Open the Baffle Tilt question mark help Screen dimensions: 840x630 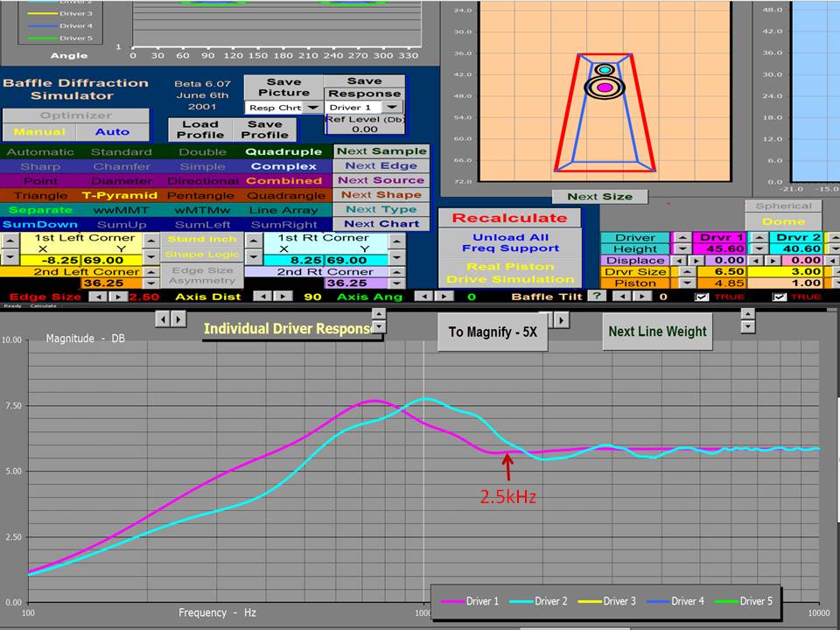coord(597,296)
